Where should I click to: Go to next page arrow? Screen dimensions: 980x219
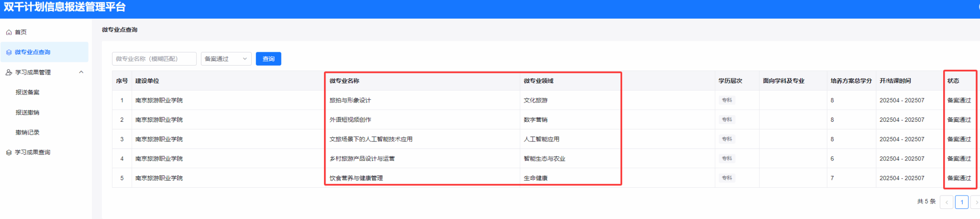pos(976,202)
